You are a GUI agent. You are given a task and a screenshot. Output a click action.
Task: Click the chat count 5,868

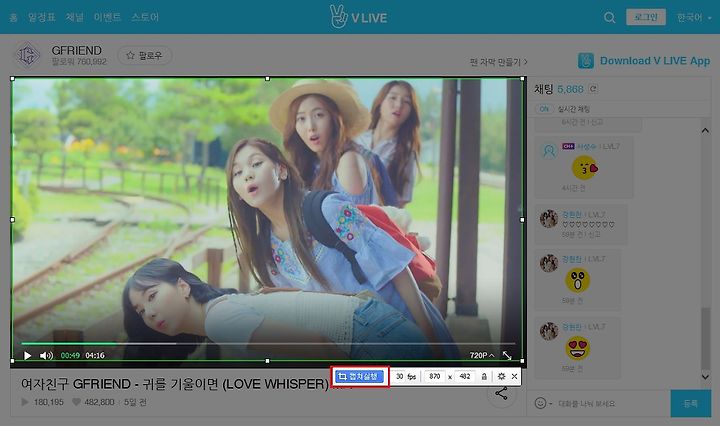click(570, 89)
